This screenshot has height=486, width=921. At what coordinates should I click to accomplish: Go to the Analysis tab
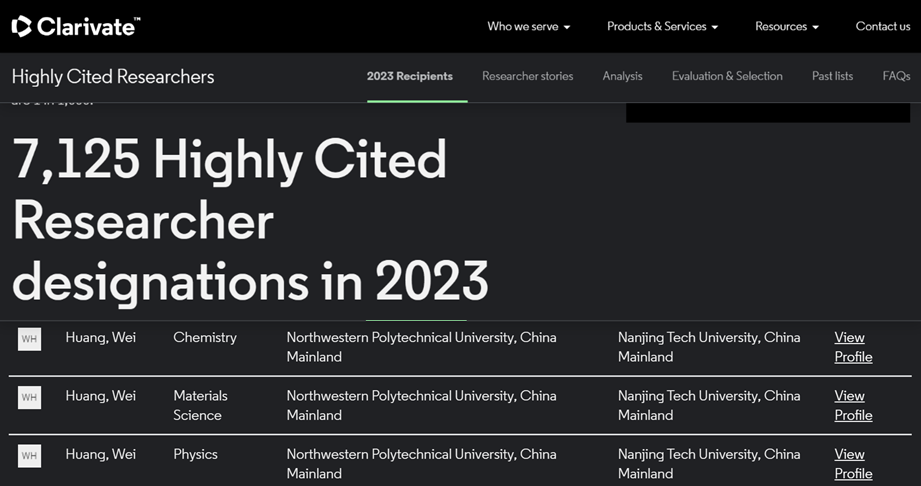coord(622,76)
